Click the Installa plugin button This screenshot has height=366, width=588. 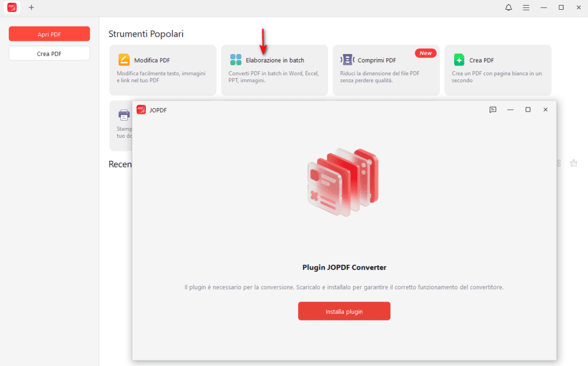[x=345, y=311]
